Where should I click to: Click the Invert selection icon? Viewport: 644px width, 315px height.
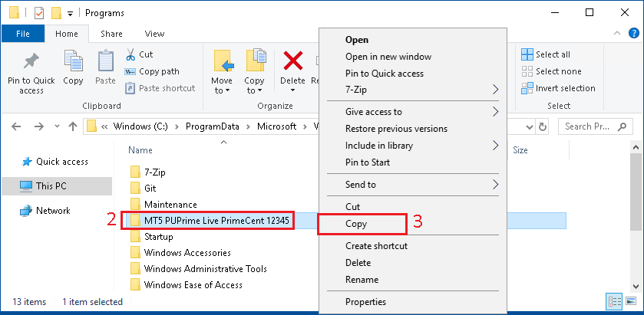pos(527,88)
